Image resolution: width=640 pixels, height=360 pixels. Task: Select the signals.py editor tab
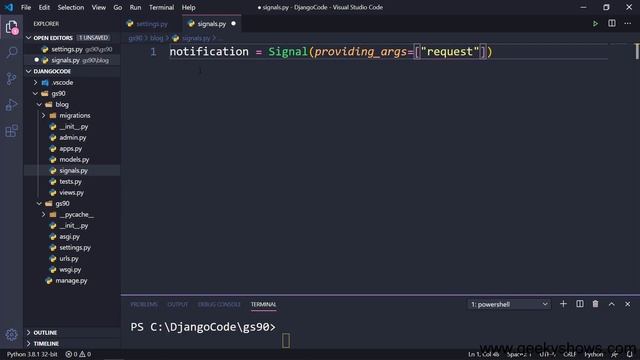211,24
